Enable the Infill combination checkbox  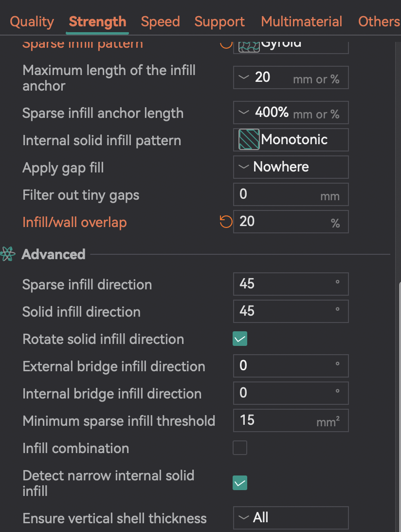pyautogui.click(x=240, y=448)
